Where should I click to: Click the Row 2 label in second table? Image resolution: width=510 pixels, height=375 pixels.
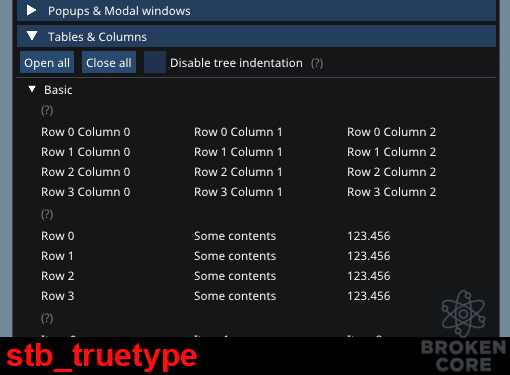coord(58,276)
